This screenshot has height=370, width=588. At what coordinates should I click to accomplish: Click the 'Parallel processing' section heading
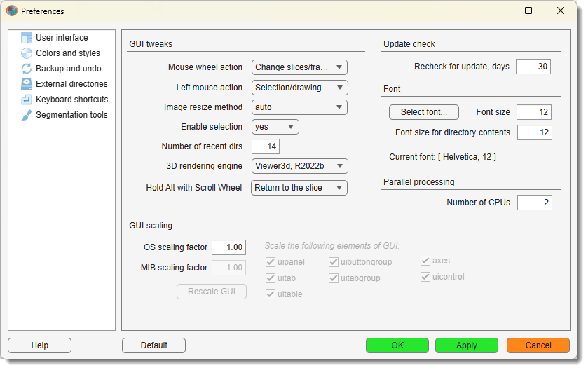pos(419,182)
